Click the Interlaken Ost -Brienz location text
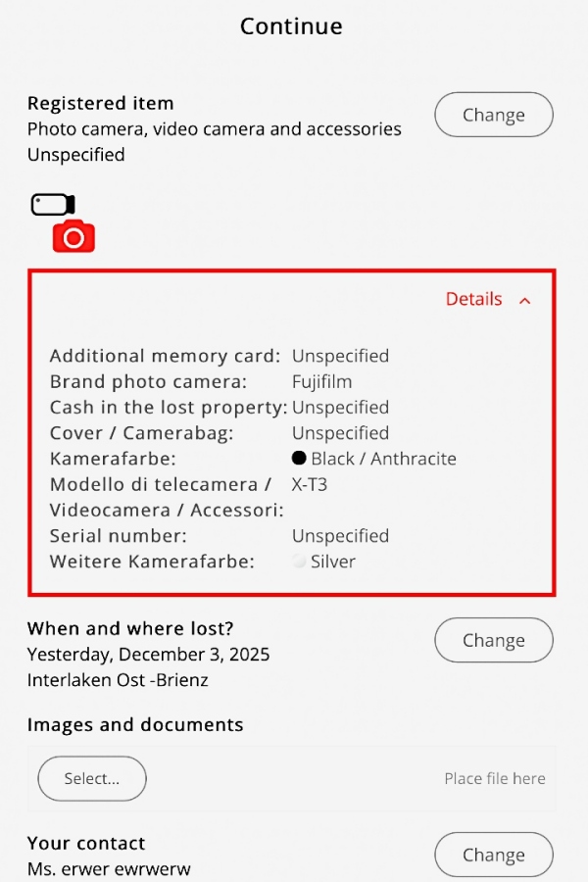This screenshot has height=882, width=588. pyautogui.click(x=118, y=680)
